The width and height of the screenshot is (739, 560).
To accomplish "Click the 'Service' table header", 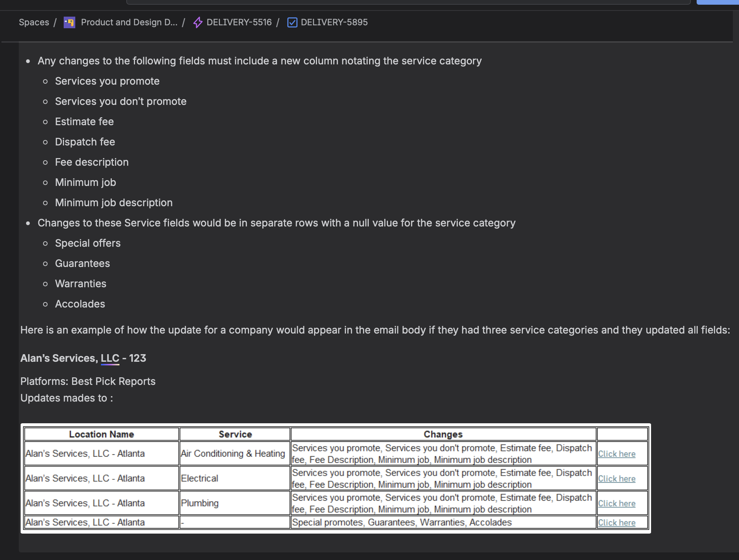I will point(235,434).
